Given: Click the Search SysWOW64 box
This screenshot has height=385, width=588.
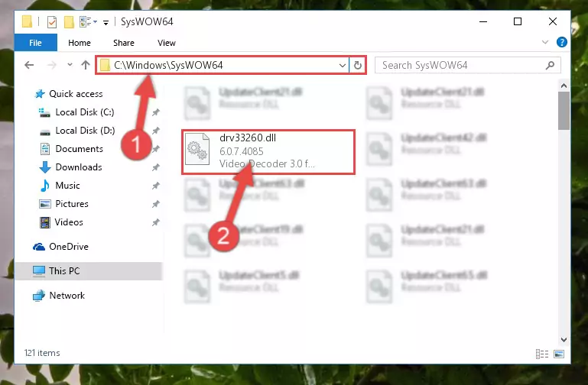Looking at the screenshot, I should (468, 65).
